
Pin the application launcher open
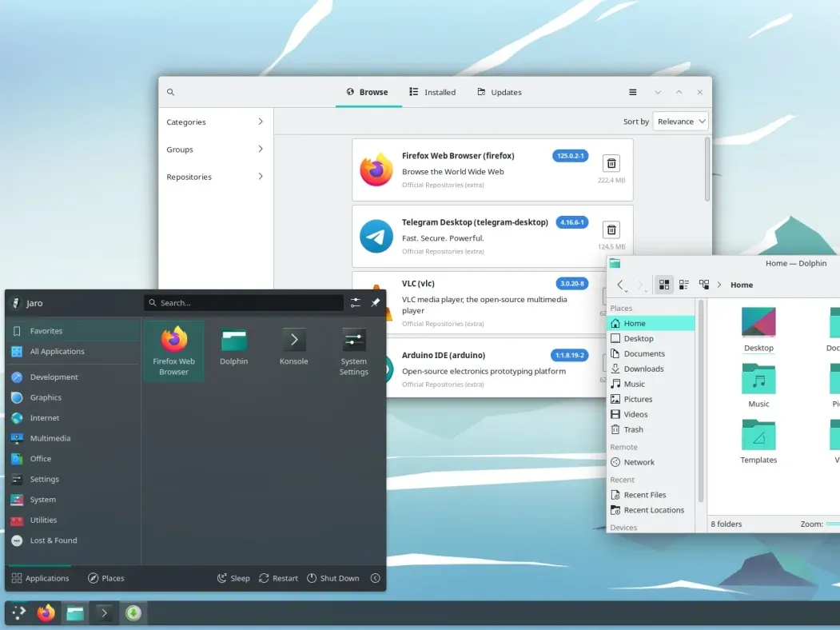[375, 302]
